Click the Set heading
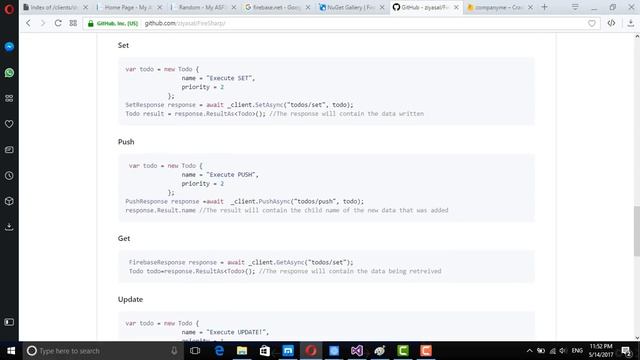640x360 pixels. tap(123, 45)
